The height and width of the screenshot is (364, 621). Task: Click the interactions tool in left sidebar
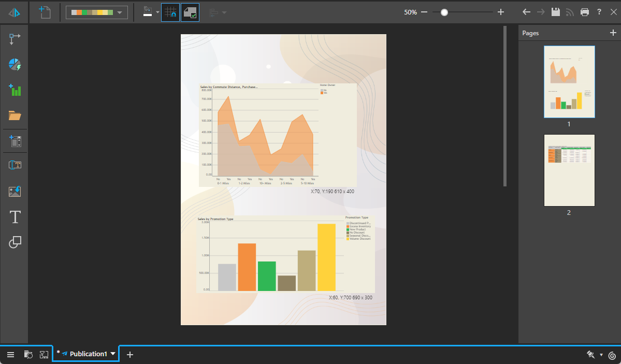click(15, 39)
